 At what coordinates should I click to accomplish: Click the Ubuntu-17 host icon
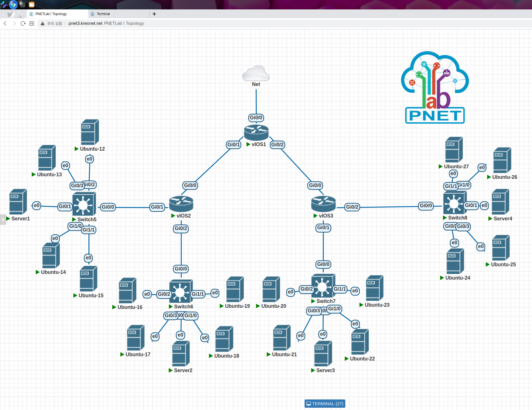pyautogui.click(x=135, y=338)
